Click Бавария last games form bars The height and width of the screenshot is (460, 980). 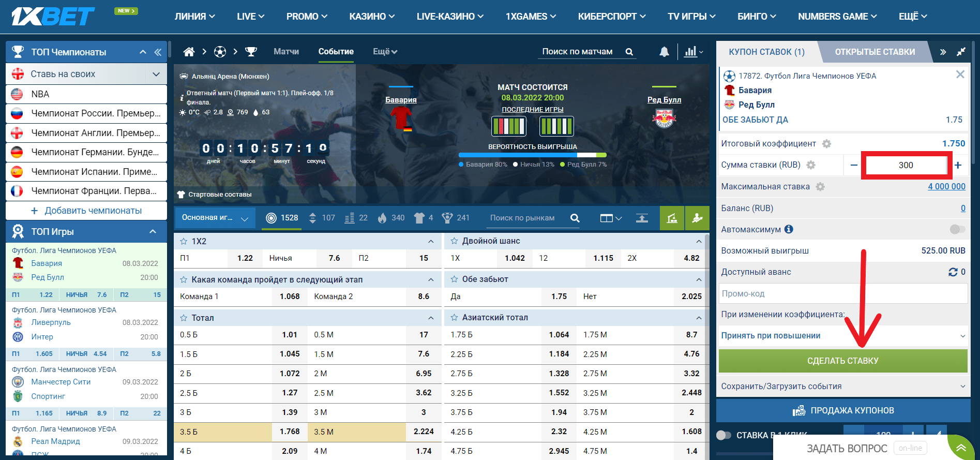[x=508, y=126]
